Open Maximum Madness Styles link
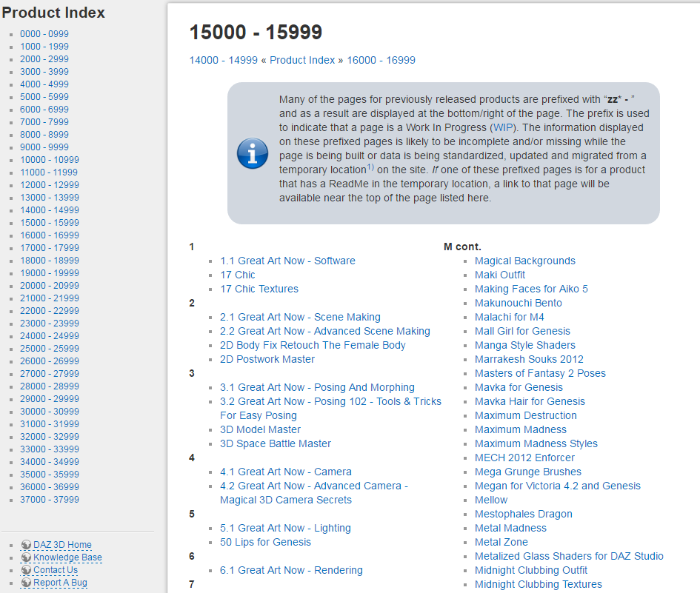700x593 pixels. pyautogui.click(x=536, y=443)
